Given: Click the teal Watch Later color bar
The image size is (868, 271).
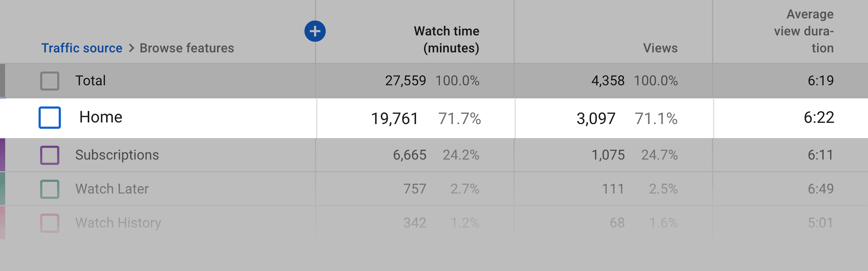Looking at the screenshot, I should point(2,189).
